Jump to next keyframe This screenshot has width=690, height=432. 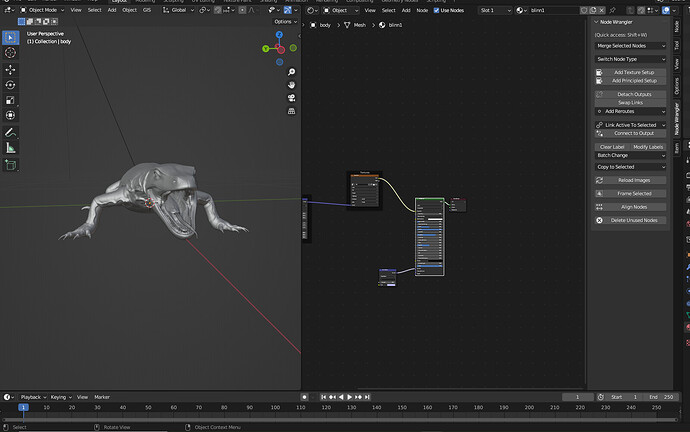pos(359,397)
